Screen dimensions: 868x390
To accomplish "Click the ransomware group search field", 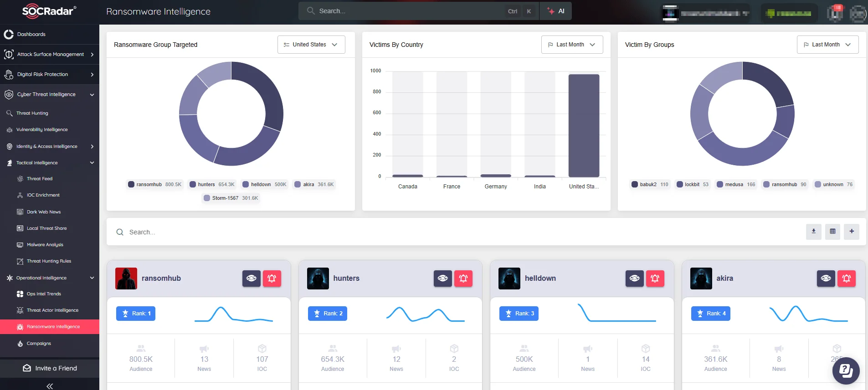I will click(456, 232).
